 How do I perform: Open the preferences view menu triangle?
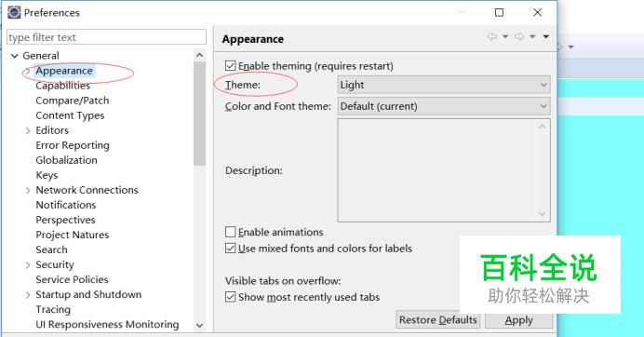click(546, 36)
